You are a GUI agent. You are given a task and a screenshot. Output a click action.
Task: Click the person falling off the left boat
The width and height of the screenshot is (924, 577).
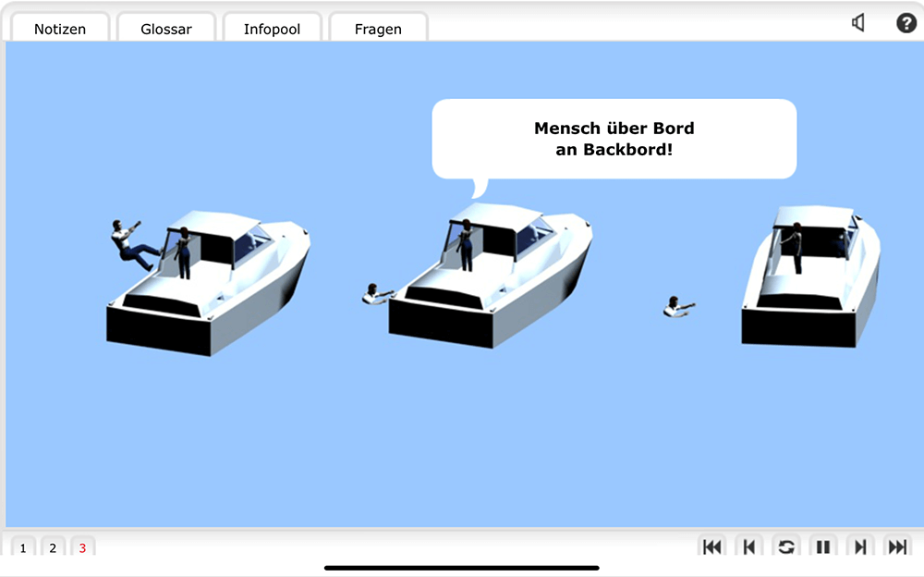(x=132, y=243)
